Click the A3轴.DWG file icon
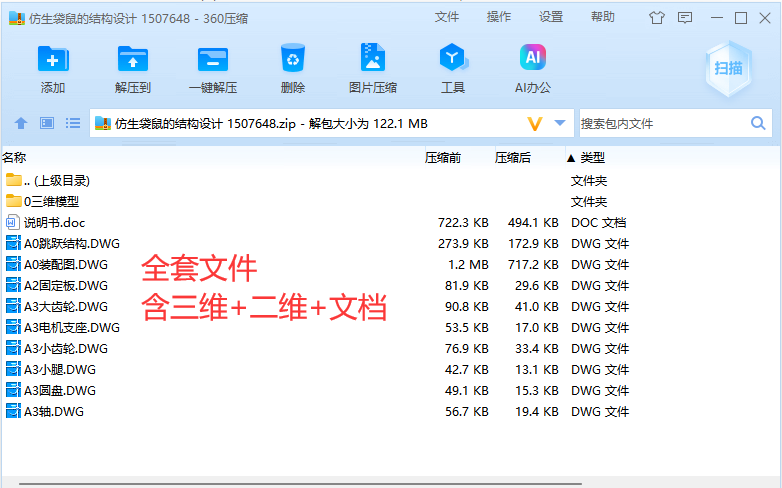Image resolution: width=782 pixels, height=488 pixels. (x=13, y=411)
